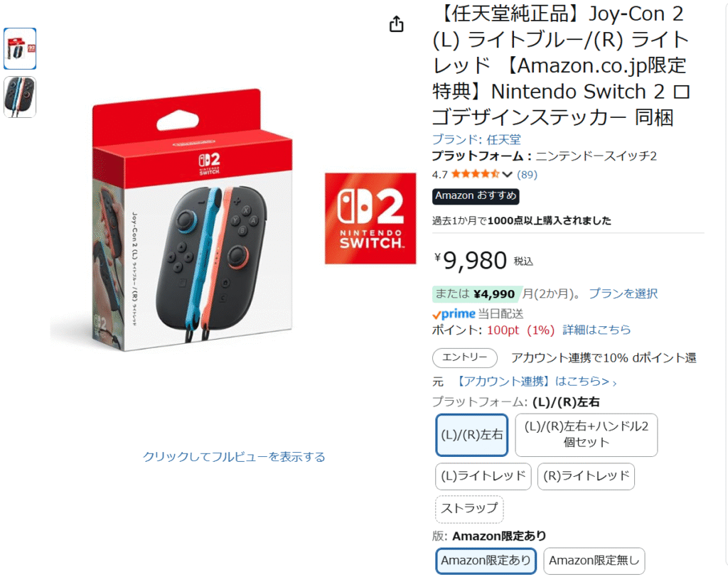Open プランを選択 payment plan link

[623, 293]
